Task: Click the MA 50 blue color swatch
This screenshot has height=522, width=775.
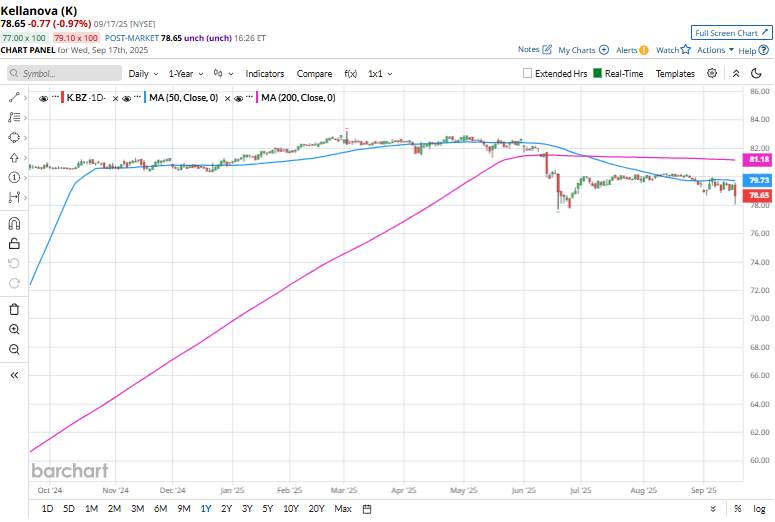Action: (x=145, y=98)
